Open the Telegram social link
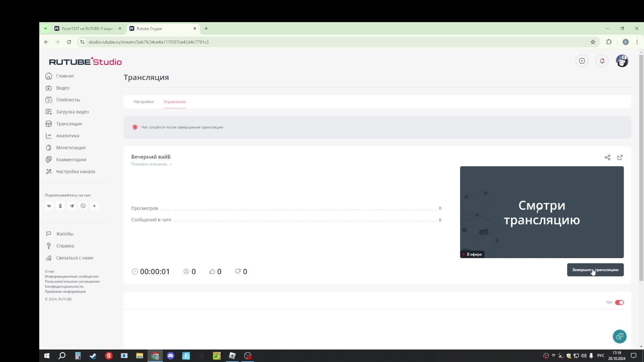The image size is (644, 362). (72, 206)
